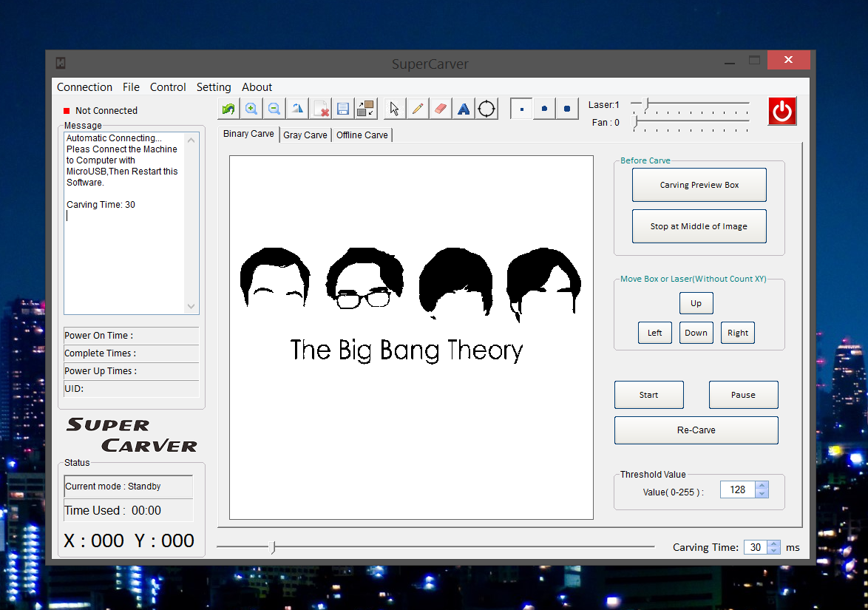Image resolution: width=868 pixels, height=610 pixels.
Task: Click the red power button icon
Action: [x=781, y=111]
